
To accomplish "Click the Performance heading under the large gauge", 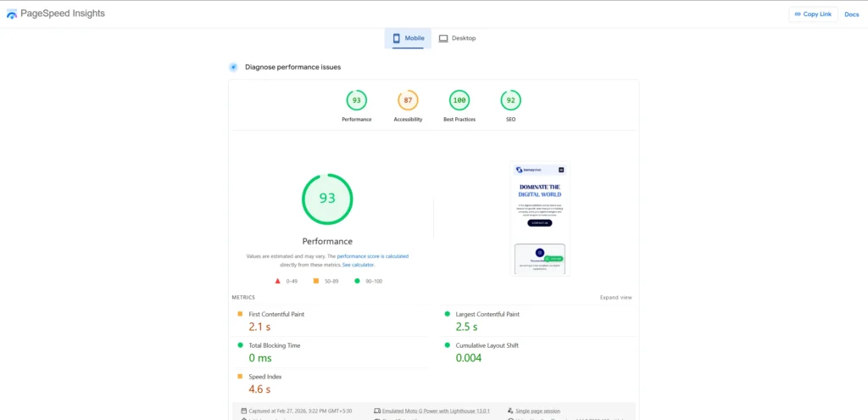I will tap(327, 241).
